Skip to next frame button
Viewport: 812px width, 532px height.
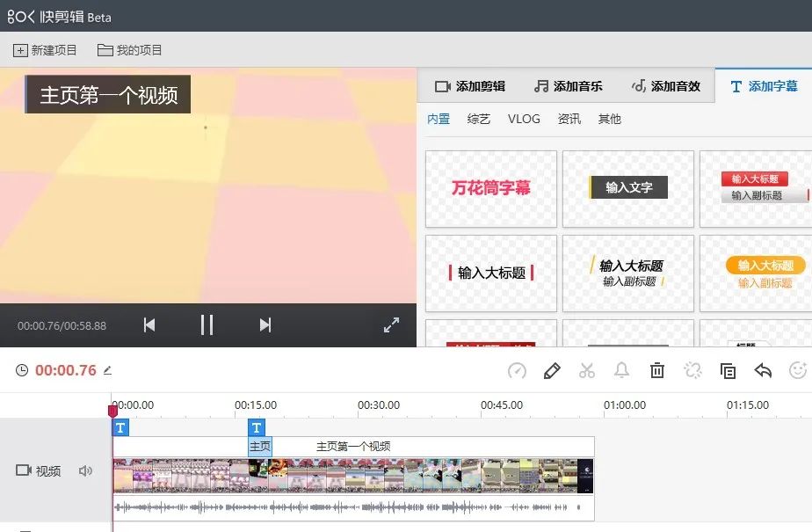tap(265, 325)
